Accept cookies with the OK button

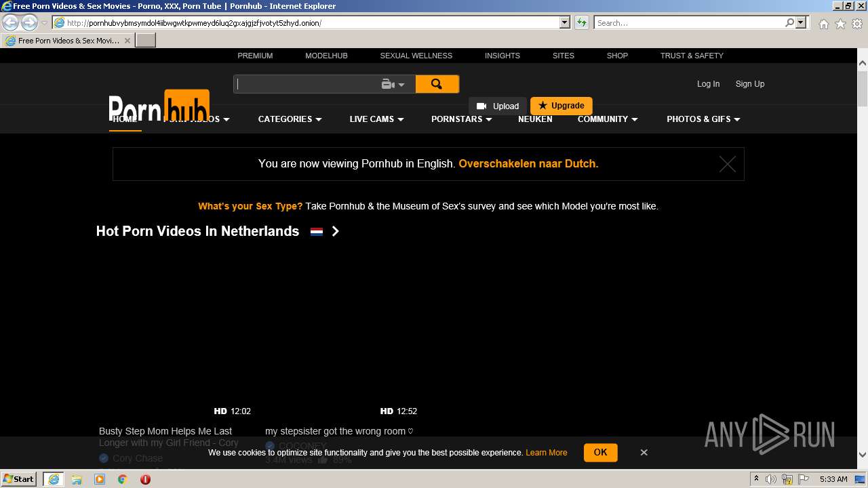tap(600, 452)
